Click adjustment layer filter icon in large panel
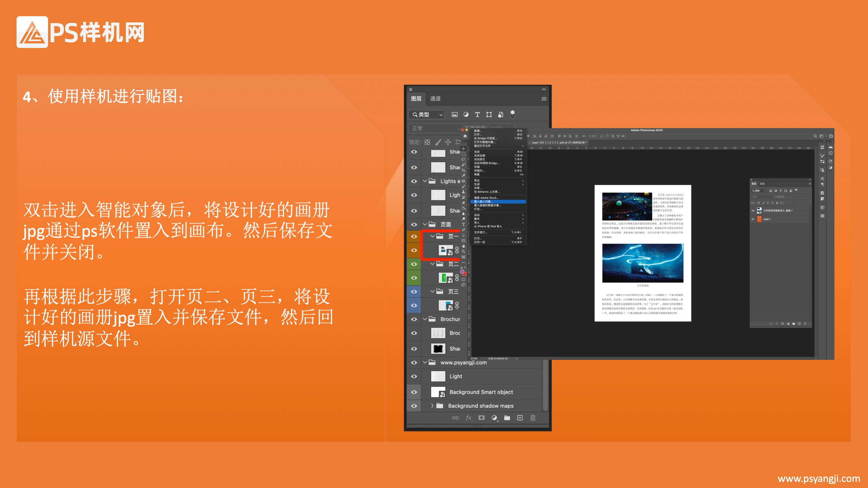 [x=466, y=115]
